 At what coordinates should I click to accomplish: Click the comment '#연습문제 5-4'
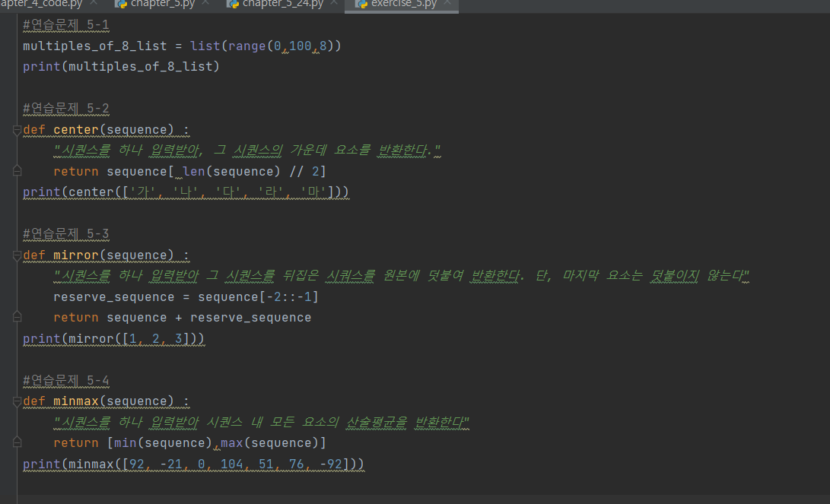[66, 380]
